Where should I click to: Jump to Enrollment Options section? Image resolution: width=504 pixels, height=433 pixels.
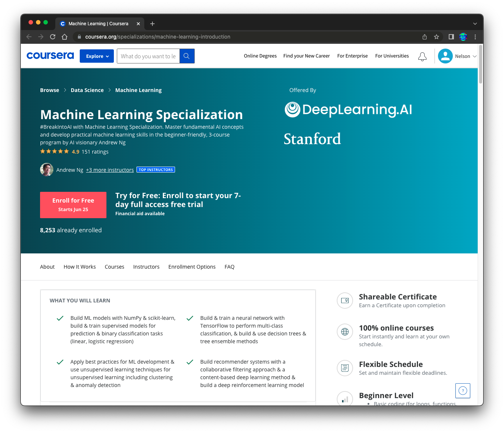coord(192,267)
